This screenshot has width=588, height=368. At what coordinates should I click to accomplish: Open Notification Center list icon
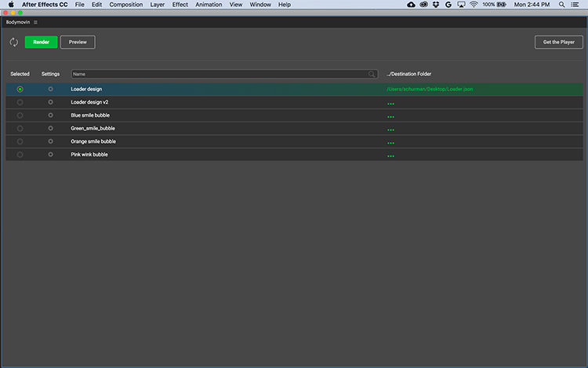[x=575, y=5]
